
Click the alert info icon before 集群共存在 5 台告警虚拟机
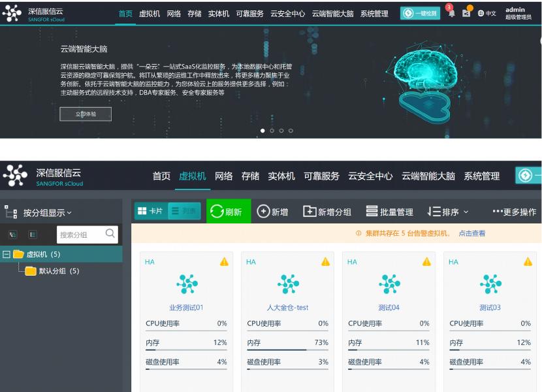point(359,233)
